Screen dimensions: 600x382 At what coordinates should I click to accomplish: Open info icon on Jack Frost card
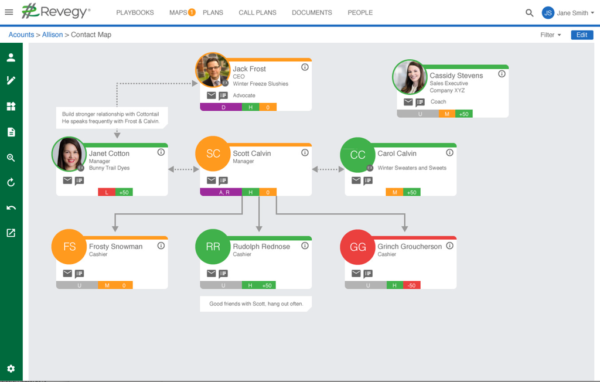pos(305,67)
